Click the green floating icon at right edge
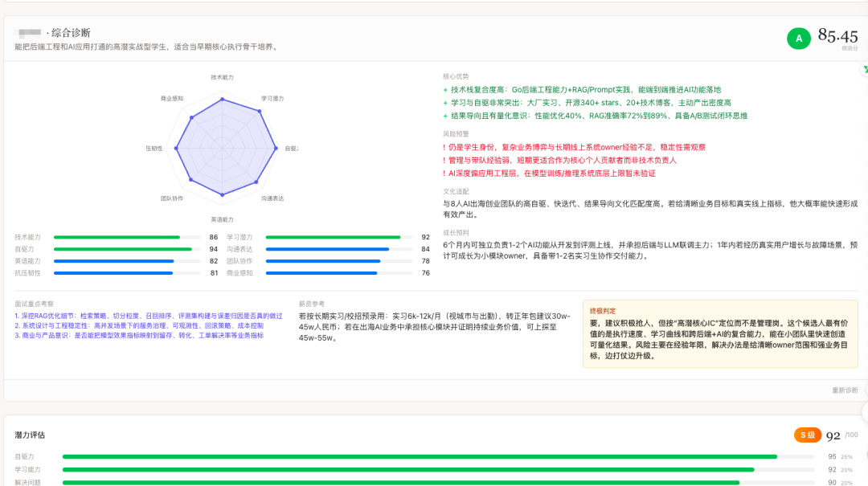868x486 pixels. coord(864,70)
